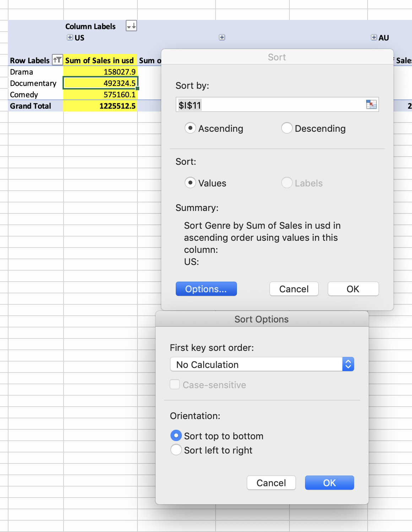Click the Column Labels sort filter icon

point(131,26)
